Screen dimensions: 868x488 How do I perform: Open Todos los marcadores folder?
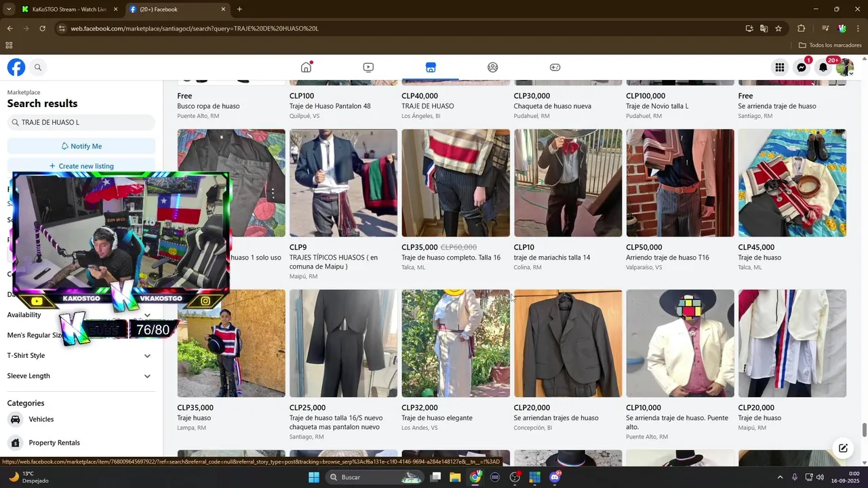[x=830, y=45]
